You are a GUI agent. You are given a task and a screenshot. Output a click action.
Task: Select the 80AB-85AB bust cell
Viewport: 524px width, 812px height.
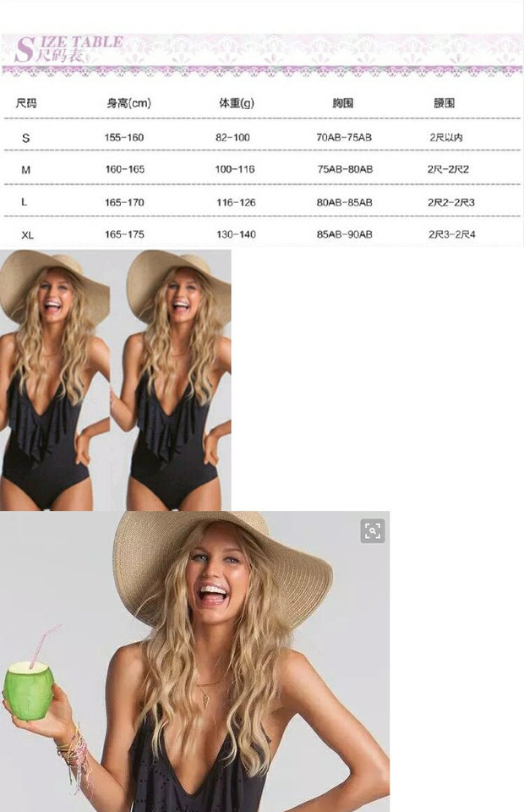click(x=345, y=202)
